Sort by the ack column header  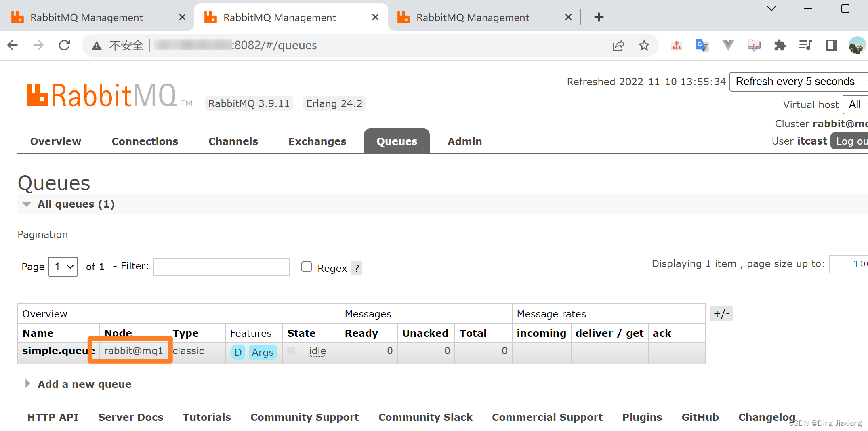662,333
